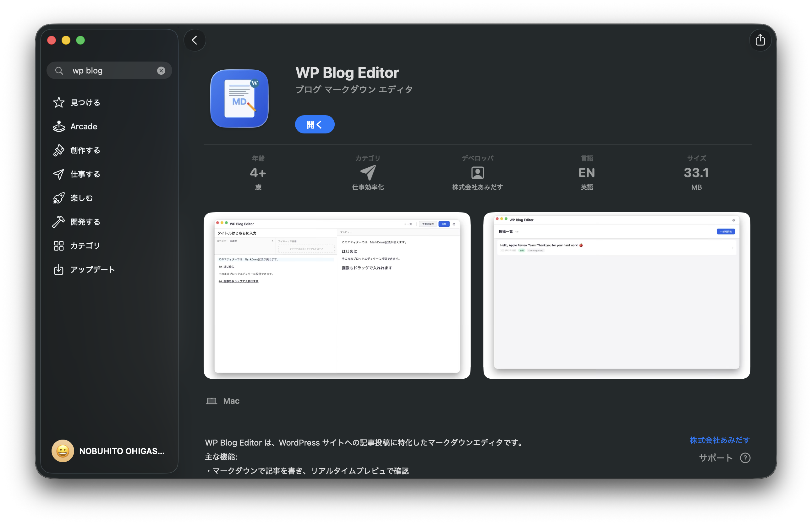The image size is (812, 525).
Task: Open the 仕事する paper plane section
Action: (x=85, y=174)
